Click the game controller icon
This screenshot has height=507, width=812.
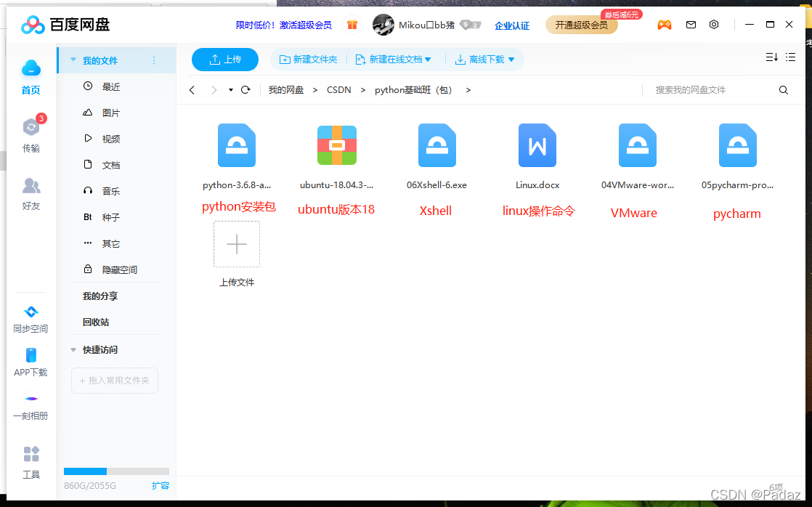665,25
